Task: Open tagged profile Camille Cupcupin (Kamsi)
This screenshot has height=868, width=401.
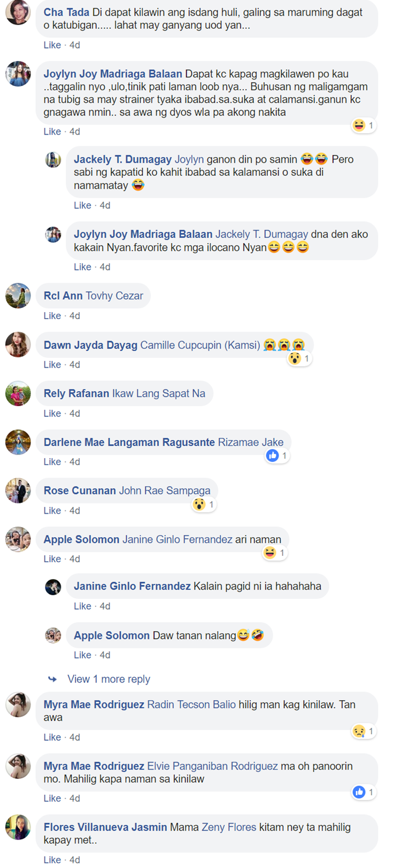Action: click(x=200, y=345)
